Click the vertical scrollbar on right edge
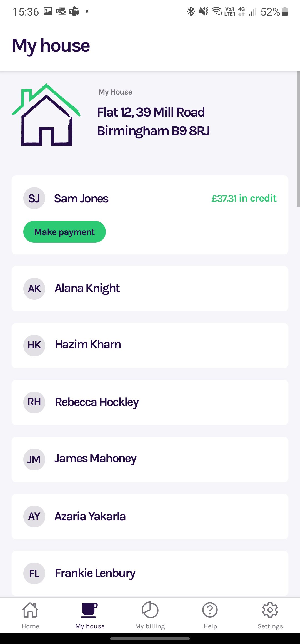Image resolution: width=300 pixels, height=644 pixels. [x=298, y=139]
